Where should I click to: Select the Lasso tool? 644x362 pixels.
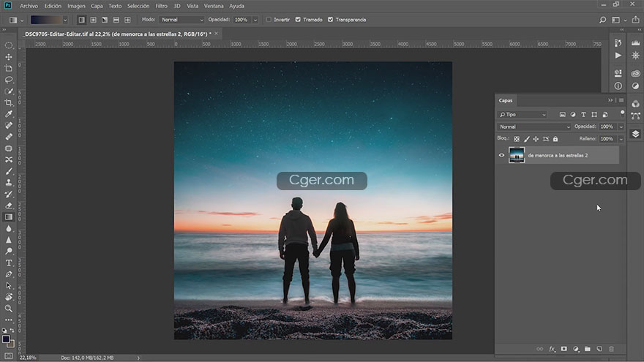pyautogui.click(x=9, y=80)
